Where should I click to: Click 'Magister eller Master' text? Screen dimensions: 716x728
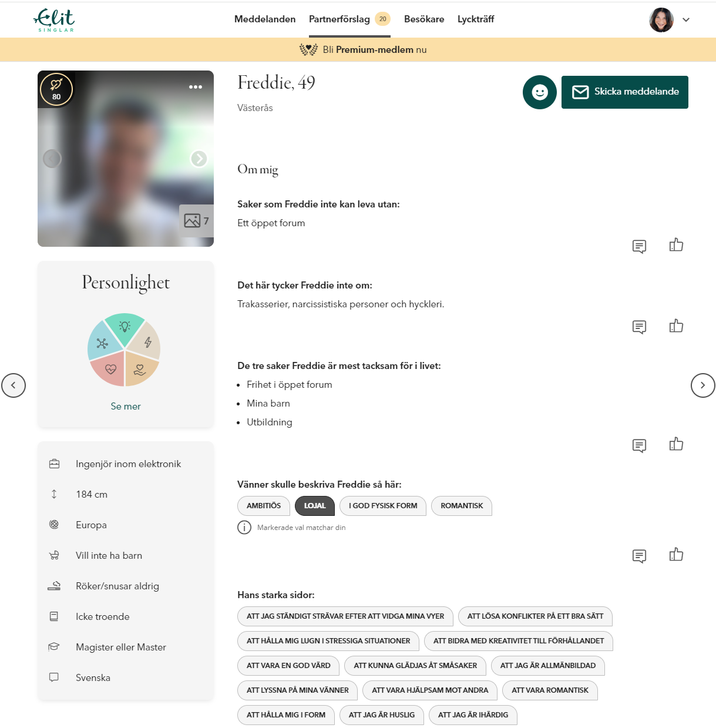pyautogui.click(x=121, y=648)
